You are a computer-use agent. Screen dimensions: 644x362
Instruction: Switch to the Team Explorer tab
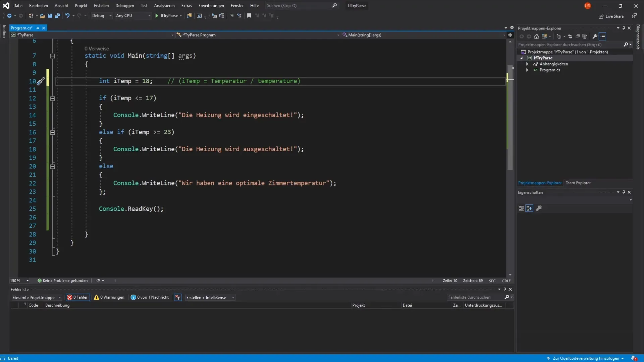tap(578, 183)
